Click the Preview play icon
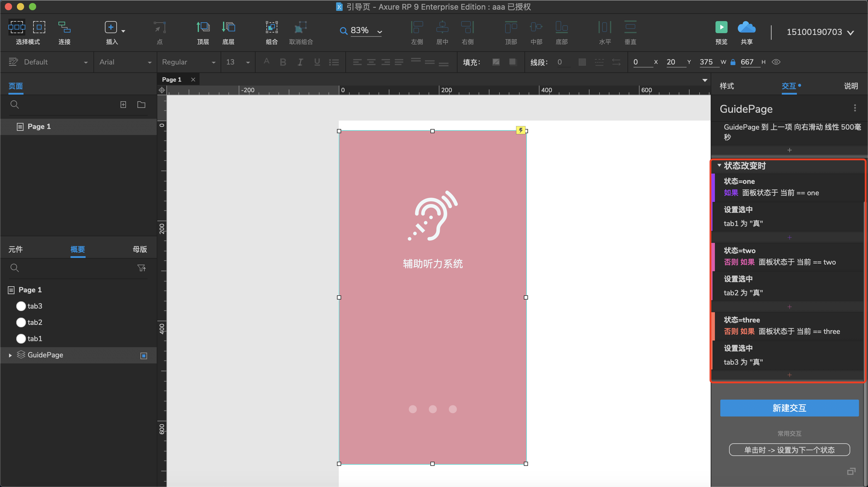The image size is (868, 487). 721,27
